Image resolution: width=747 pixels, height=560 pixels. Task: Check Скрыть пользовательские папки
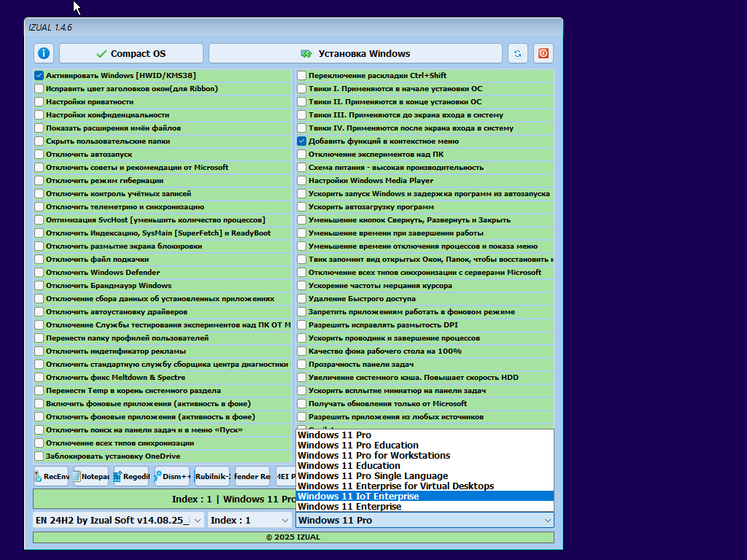[39, 141]
